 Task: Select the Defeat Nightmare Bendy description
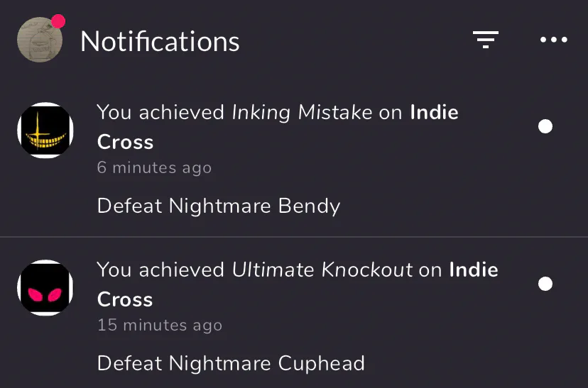[x=219, y=206]
